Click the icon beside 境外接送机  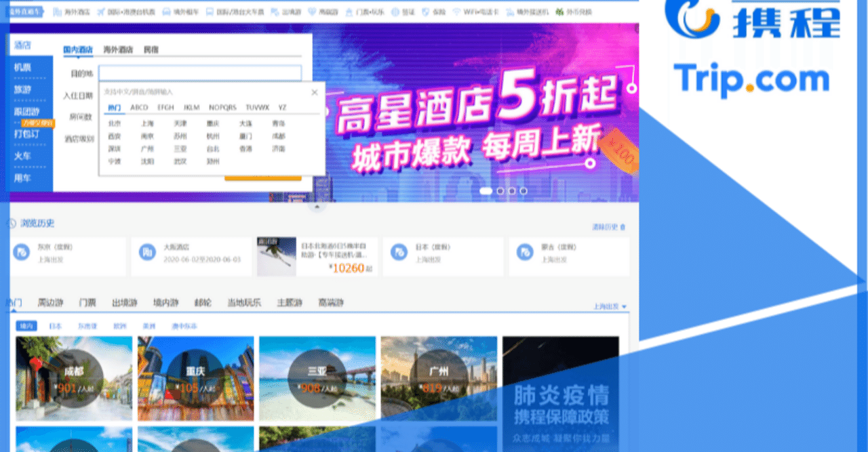[x=510, y=12]
